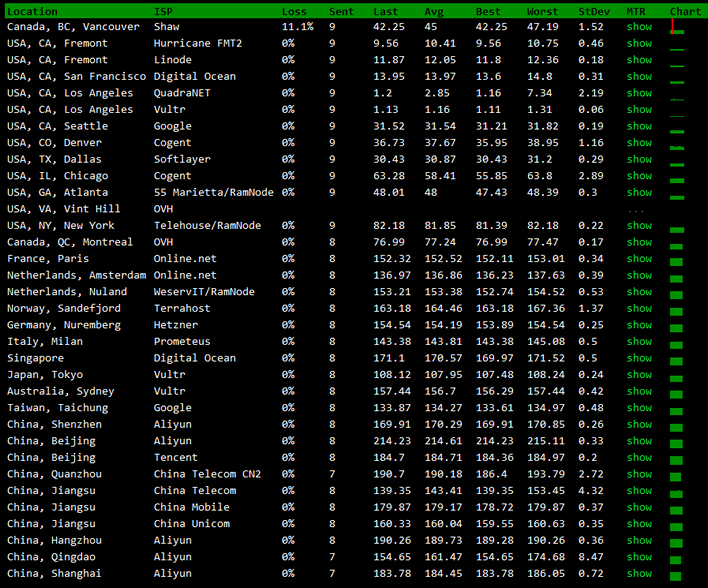Show MTR for Denver Cogent

[x=639, y=143]
